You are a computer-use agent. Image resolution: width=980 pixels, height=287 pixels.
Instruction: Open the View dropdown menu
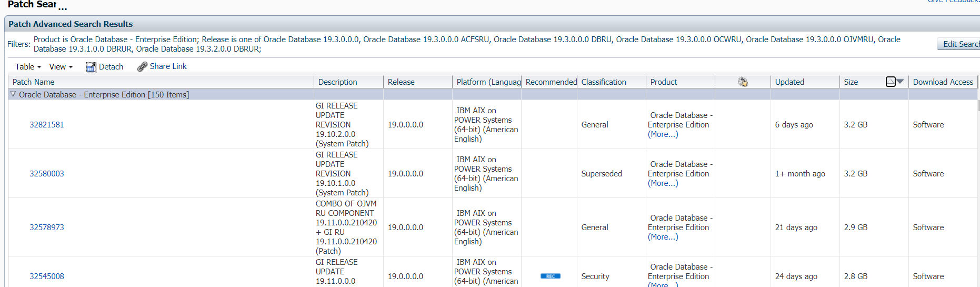pyautogui.click(x=61, y=67)
